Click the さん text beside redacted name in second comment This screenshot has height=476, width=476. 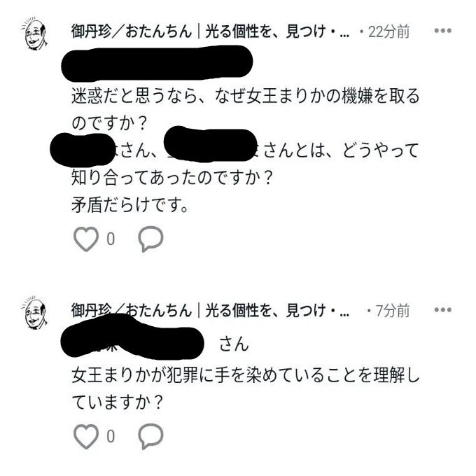click(234, 344)
